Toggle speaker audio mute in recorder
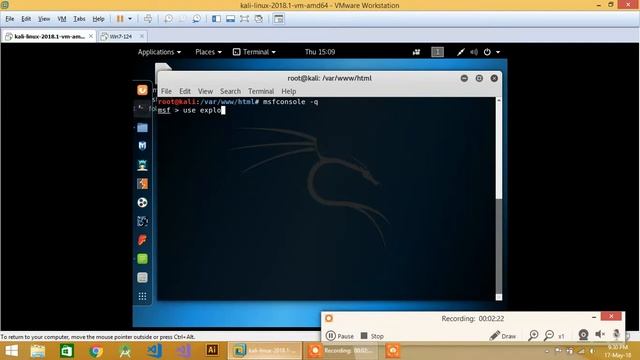The height and width of the screenshot is (360, 640). (x=600, y=334)
